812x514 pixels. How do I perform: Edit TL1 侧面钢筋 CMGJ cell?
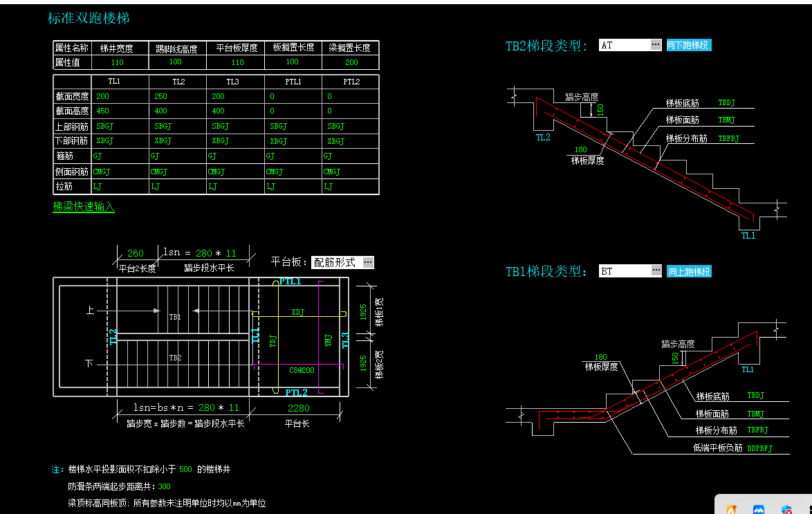tap(102, 172)
